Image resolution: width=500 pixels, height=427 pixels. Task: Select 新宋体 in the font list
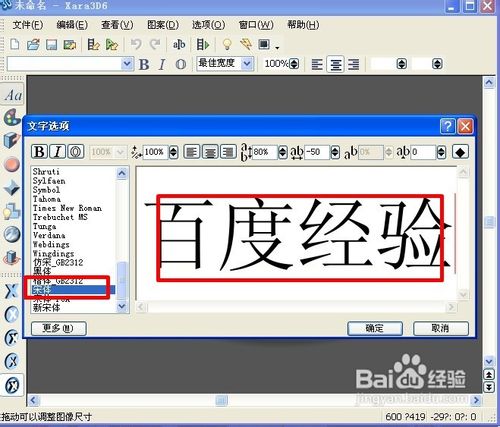click(46, 308)
